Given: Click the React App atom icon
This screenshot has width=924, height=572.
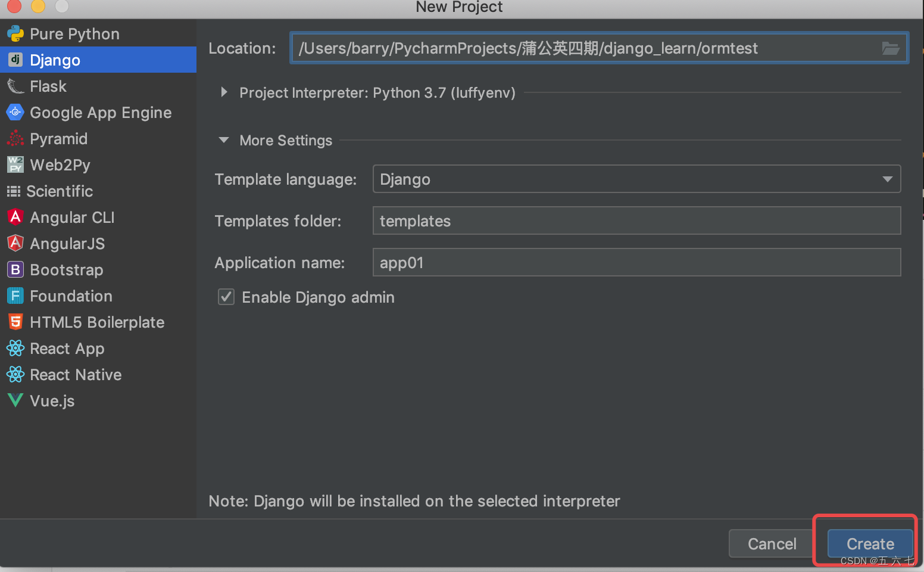Looking at the screenshot, I should click(x=15, y=348).
